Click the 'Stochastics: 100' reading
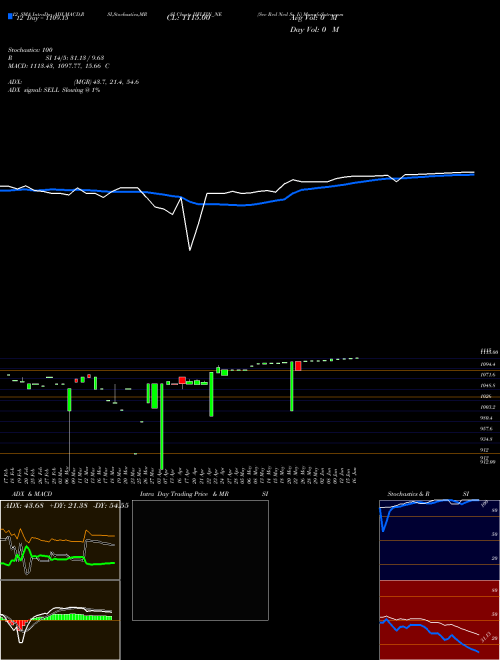Image resolution: width=500 pixels, height=660 pixels. point(30,50)
